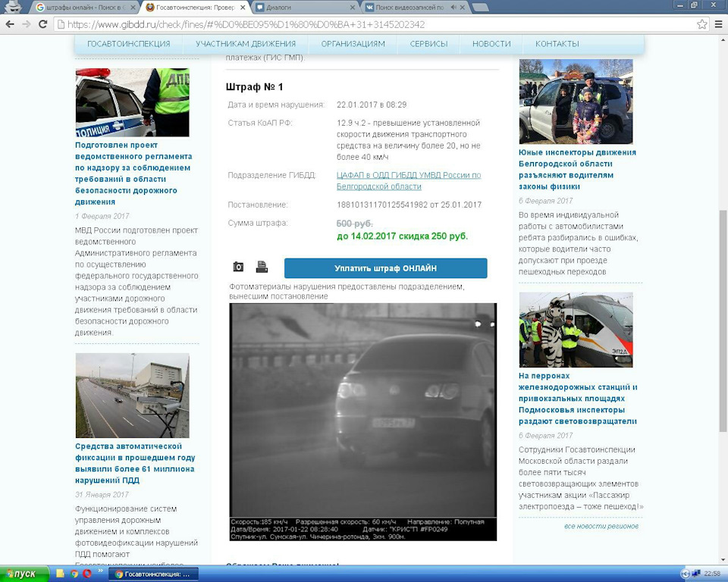Close the 'штрафы онлайн' tab
728x582 pixels.
coord(133,8)
